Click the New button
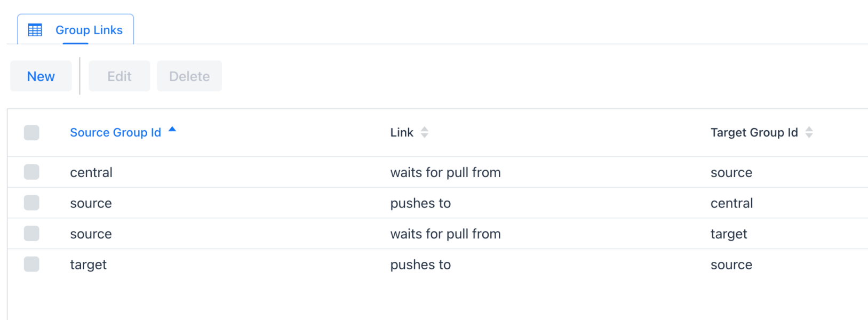The height and width of the screenshot is (320, 868). click(41, 76)
